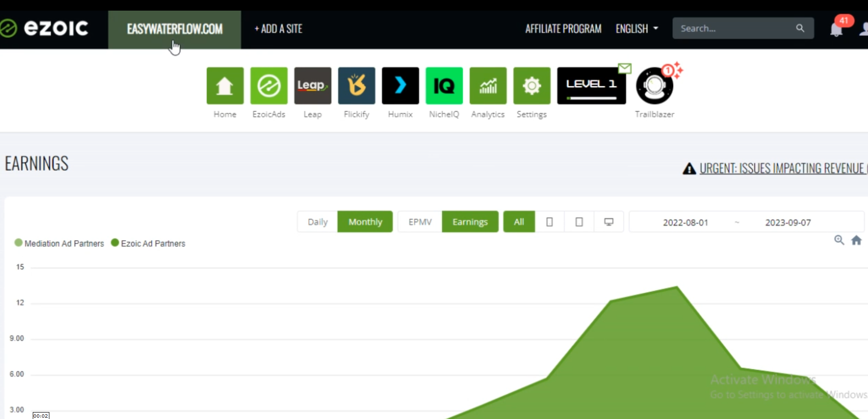Screen dimensions: 868x419
Task: Open the Flickify icon tile
Action: (x=356, y=86)
